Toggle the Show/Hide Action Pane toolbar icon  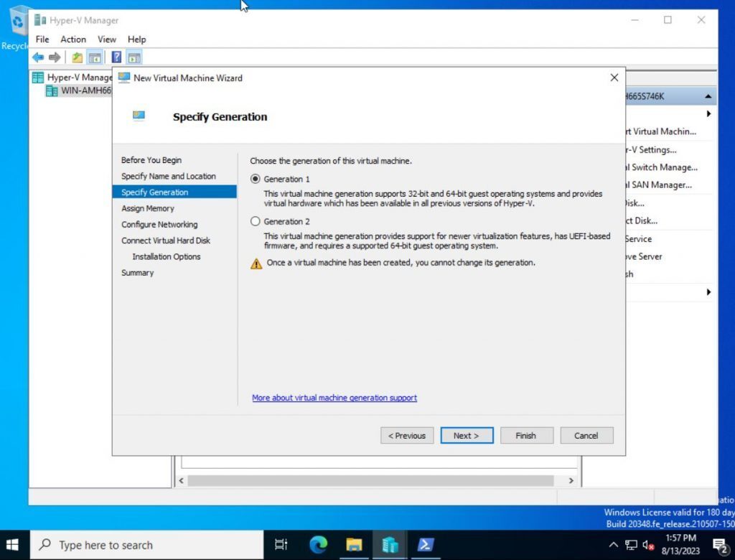pyautogui.click(x=134, y=57)
